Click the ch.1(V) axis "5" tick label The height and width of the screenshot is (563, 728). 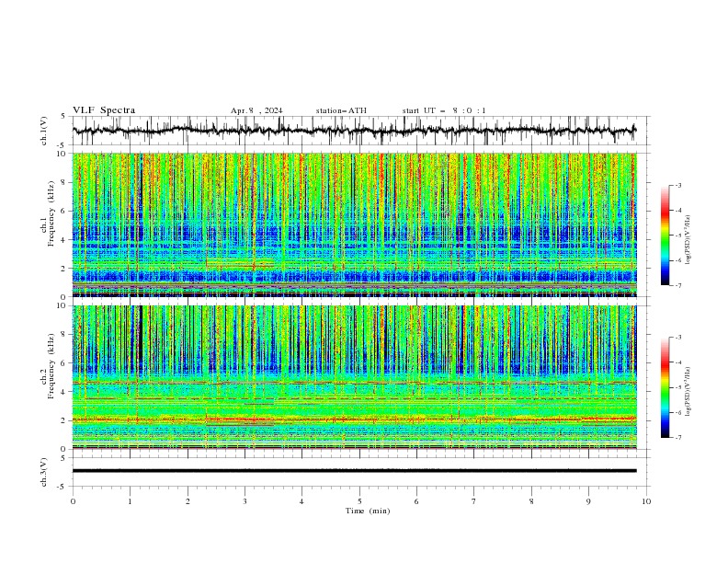point(63,117)
